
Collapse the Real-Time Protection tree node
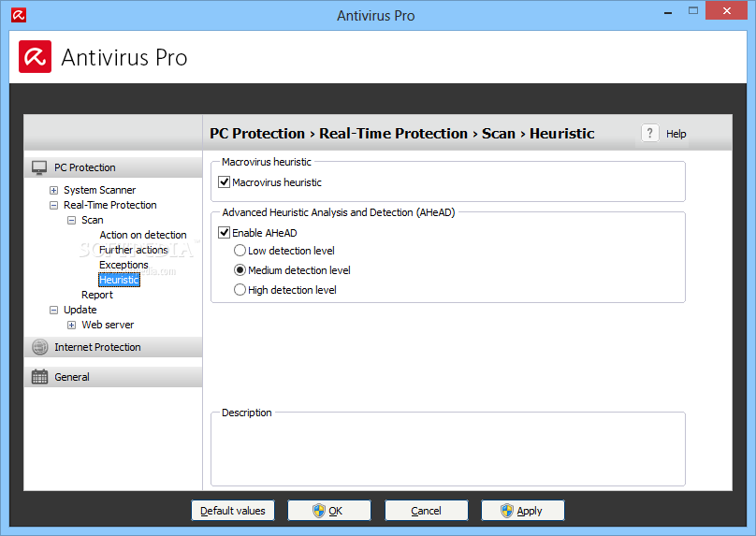pos(53,206)
